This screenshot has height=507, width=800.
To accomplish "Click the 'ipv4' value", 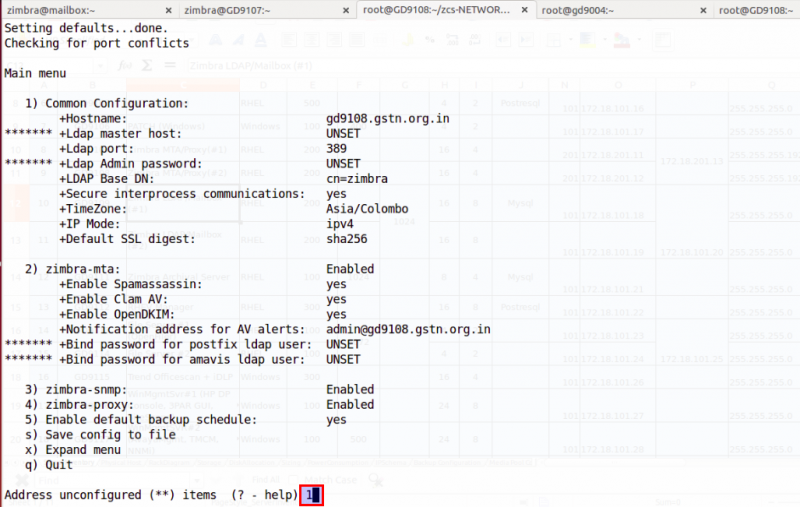I will tap(340, 224).
